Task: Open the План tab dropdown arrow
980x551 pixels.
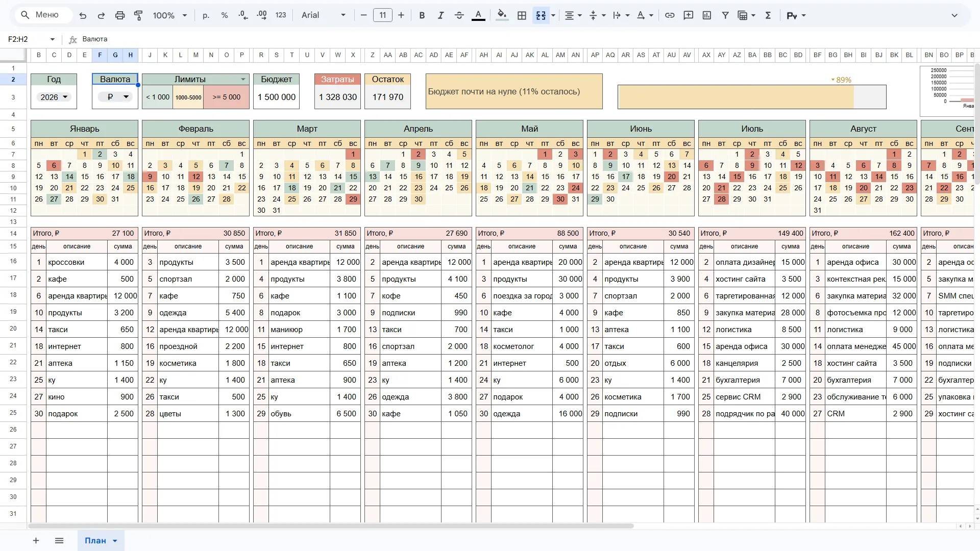Action: [x=115, y=541]
